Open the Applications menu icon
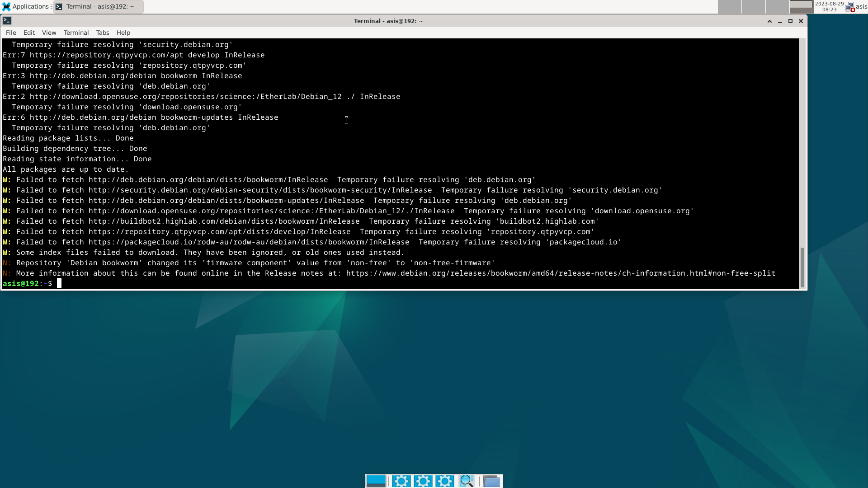 coord(6,6)
